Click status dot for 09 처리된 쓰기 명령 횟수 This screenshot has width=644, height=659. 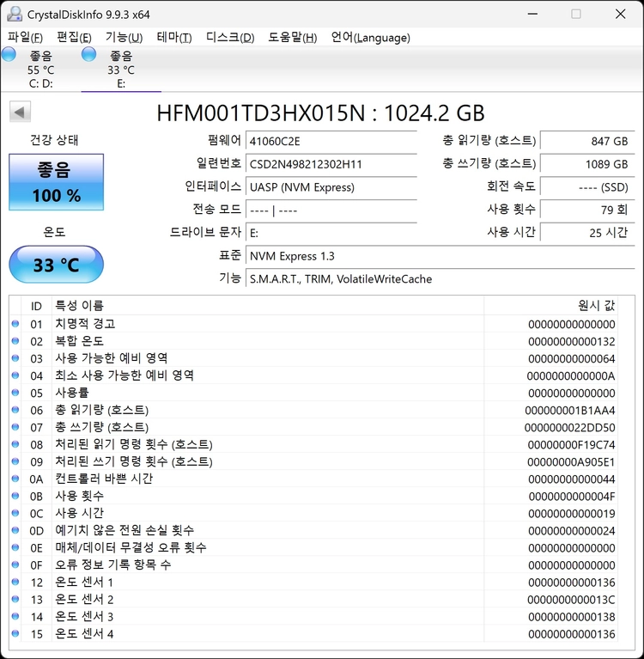tap(15, 461)
